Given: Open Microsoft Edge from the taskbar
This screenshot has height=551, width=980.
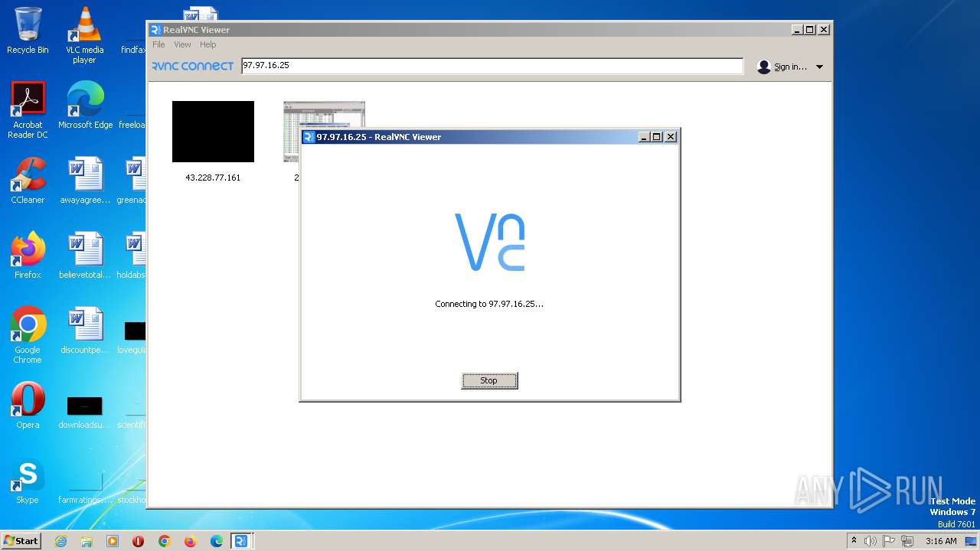Looking at the screenshot, I should pyautogui.click(x=216, y=541).
